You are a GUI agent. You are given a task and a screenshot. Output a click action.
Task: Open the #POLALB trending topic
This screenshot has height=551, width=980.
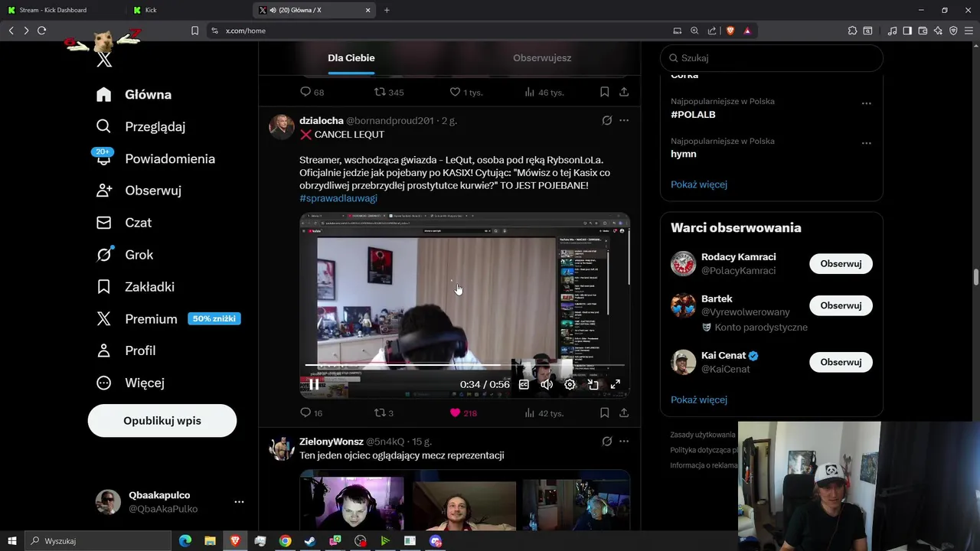tap(693, 115)
